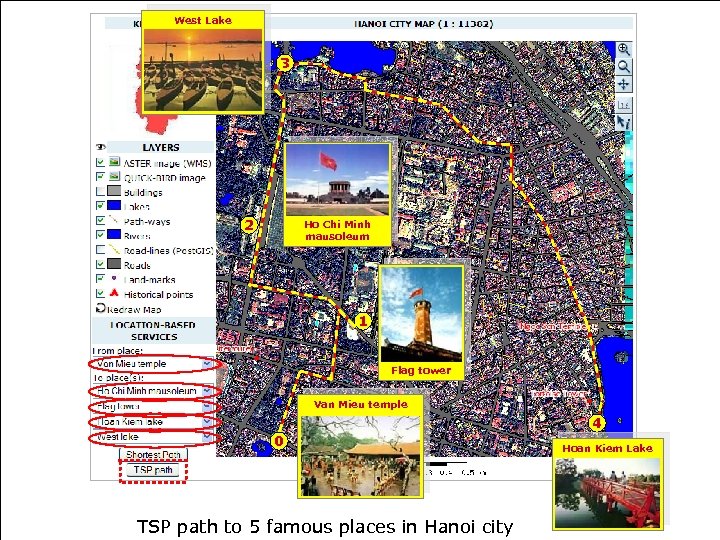Click the LAYERS panel header
Viewport: 720px width, 540px height.
pyautogui.click(x=161, y=147)
